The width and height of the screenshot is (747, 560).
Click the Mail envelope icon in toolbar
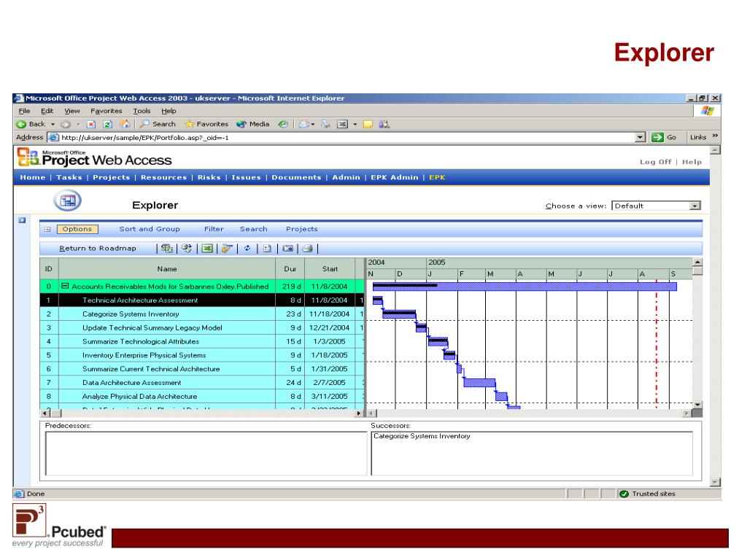pyautogui.click(x=304, y=124)
